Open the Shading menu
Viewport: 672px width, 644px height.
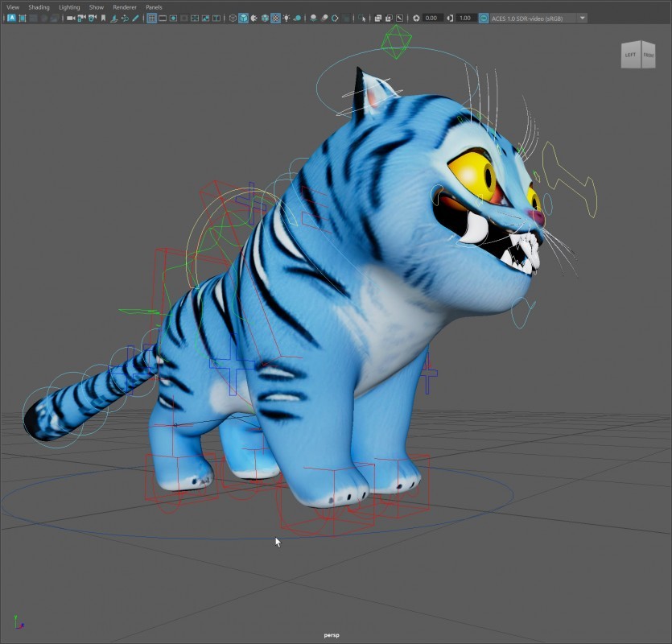pos(39,7)
